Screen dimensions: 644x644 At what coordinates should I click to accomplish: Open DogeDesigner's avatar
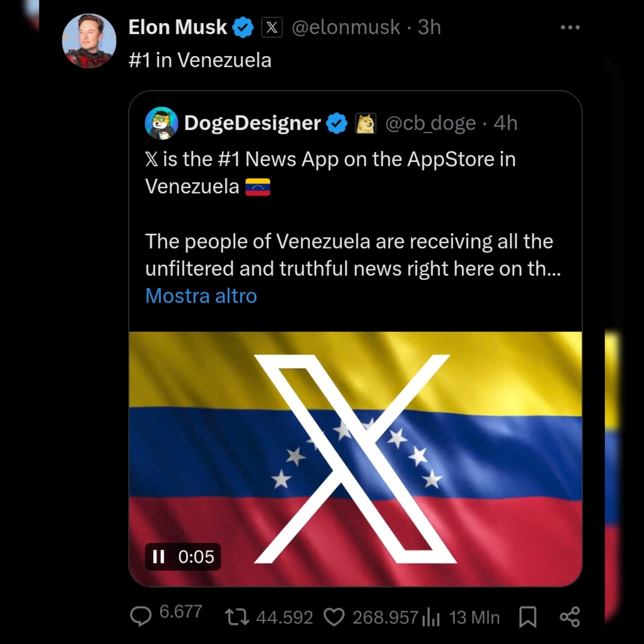tap(162, 123)
